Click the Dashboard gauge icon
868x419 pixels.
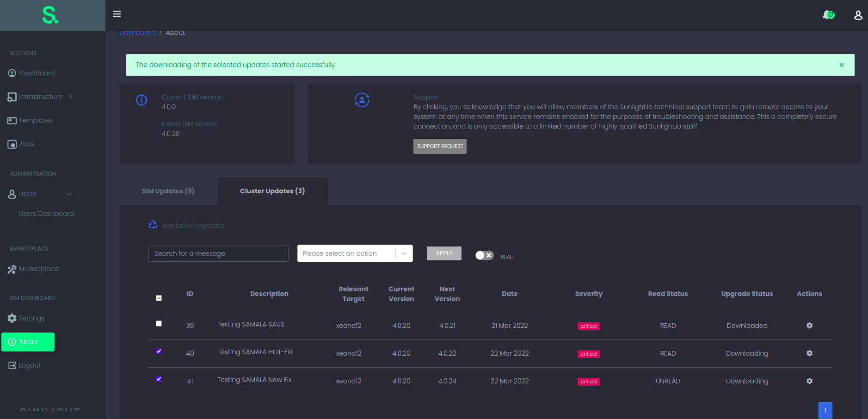pos(12,73)
